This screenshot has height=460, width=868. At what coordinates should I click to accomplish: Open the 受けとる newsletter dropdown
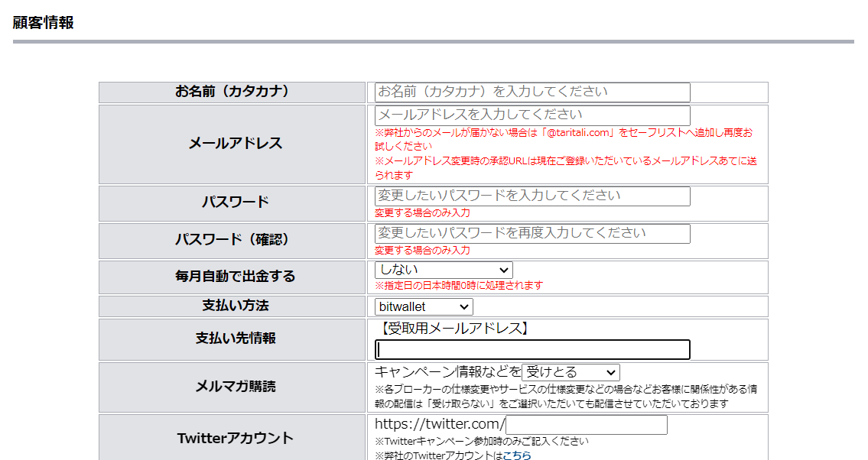tap(571, 373)
